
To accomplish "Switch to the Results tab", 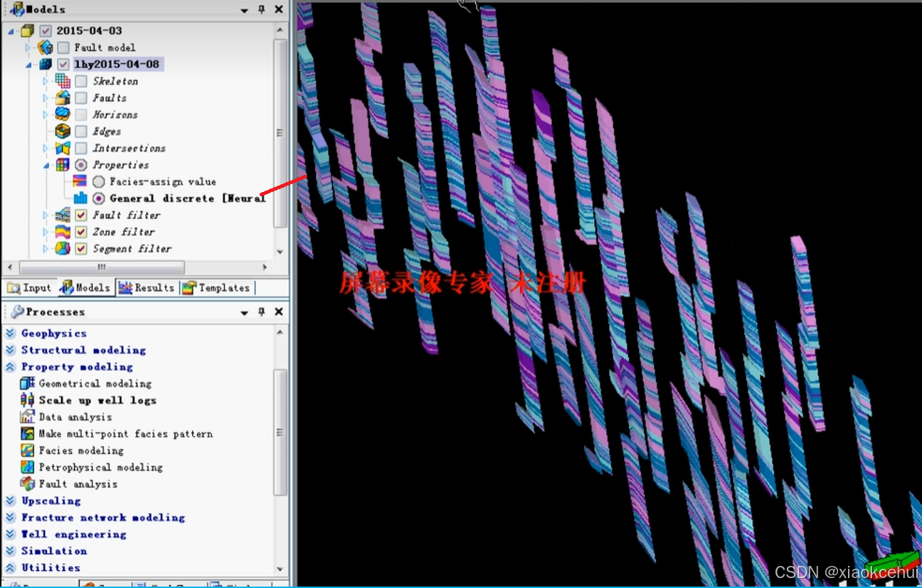I will coord(147,288).
